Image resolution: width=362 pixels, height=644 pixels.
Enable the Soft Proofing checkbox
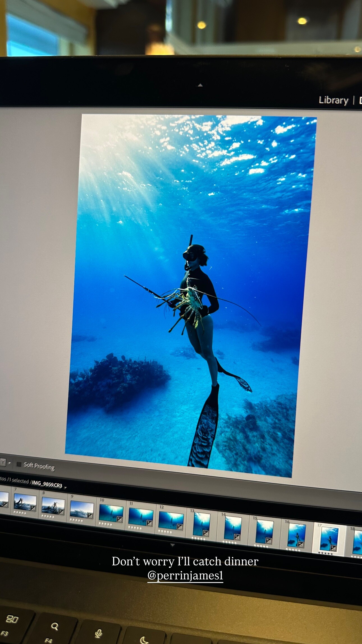[x=19, y=464]
